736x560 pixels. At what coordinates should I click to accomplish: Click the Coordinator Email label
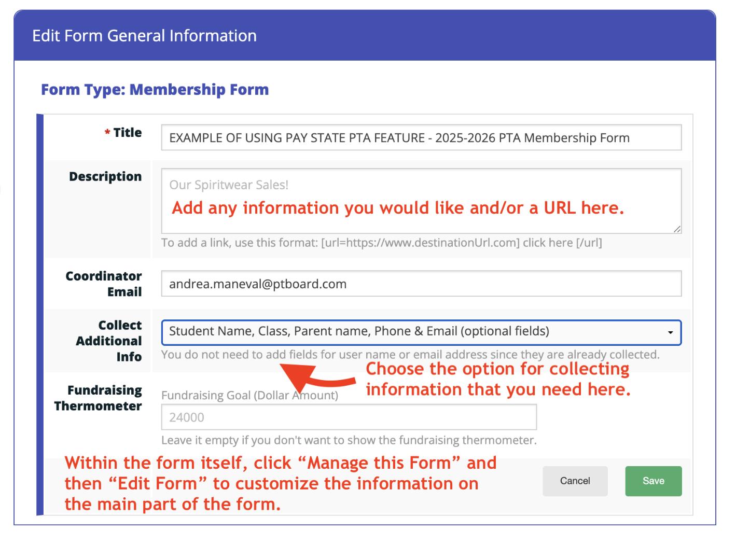(x=104, y=284)
